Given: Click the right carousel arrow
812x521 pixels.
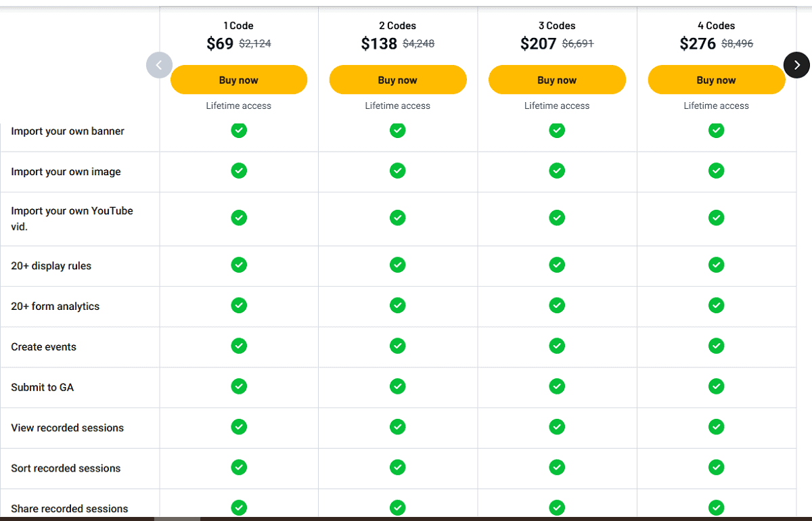Looking at the screenshot, I should coord(797,65).
